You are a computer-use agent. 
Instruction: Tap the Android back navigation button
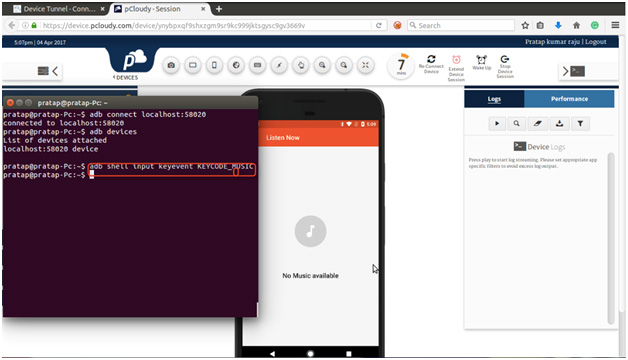coord(272,354)
